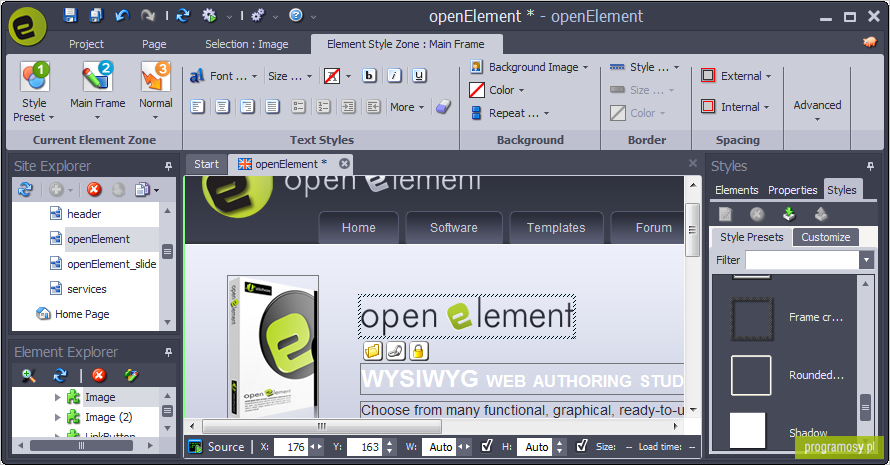Click red delete icon in Element Explorer
This screenshot has height=465, width=890.
tap(99, 375)
